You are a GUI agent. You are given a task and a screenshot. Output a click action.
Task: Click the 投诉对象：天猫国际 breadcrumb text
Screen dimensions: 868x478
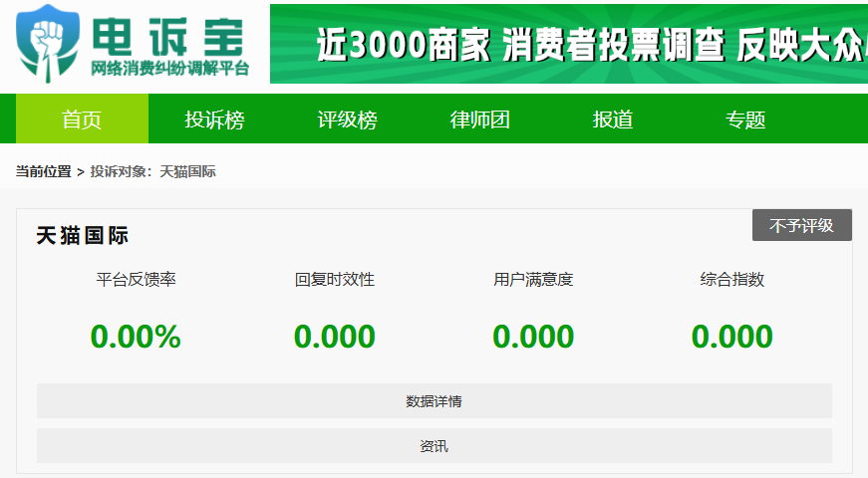point(152,171)
